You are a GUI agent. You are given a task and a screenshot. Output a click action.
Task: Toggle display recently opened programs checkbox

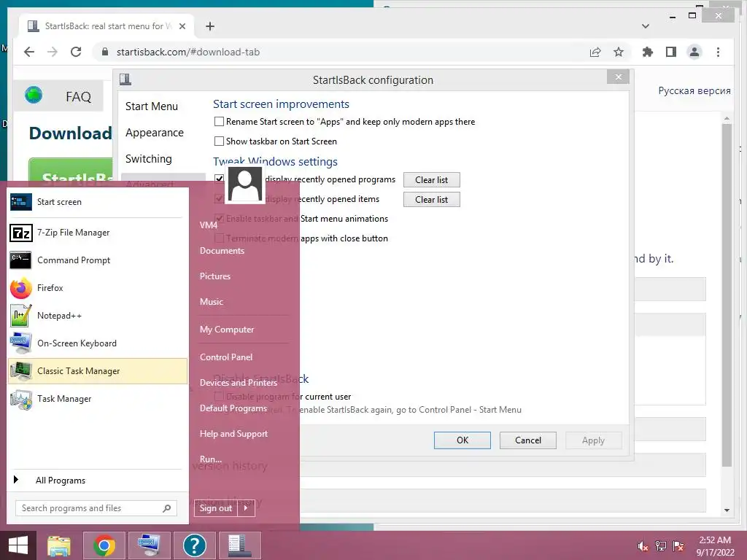tap(219, 179)
